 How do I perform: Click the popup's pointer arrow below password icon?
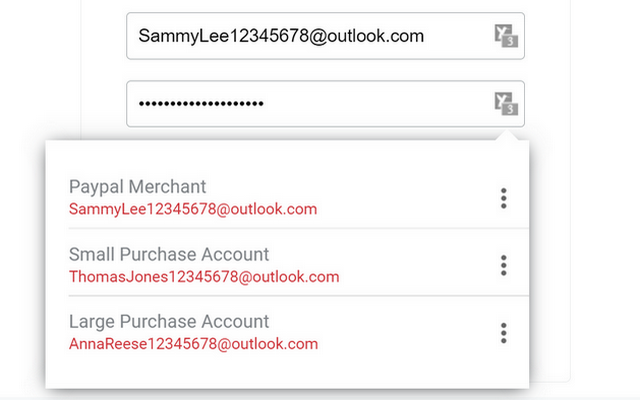pos(511,135)
